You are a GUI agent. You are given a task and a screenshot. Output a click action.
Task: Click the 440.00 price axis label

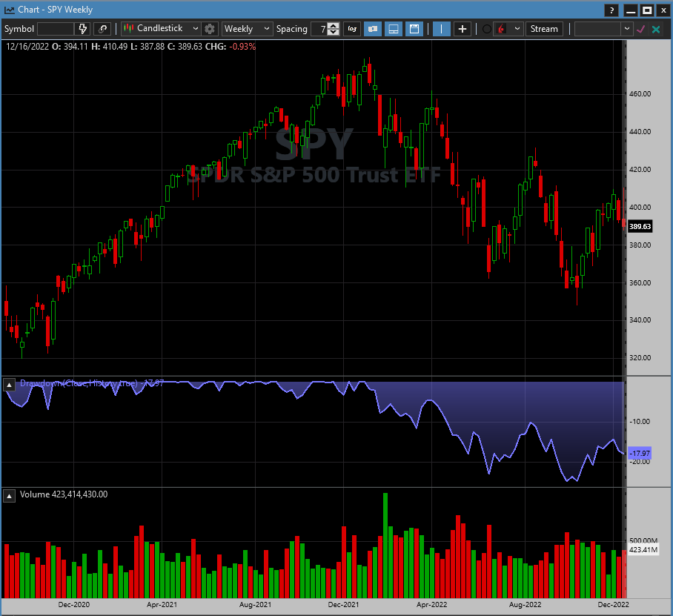coord(640,131)
